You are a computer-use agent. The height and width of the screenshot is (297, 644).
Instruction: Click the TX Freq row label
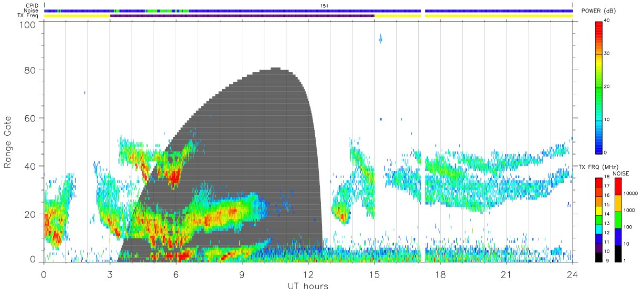click(28, 16)
